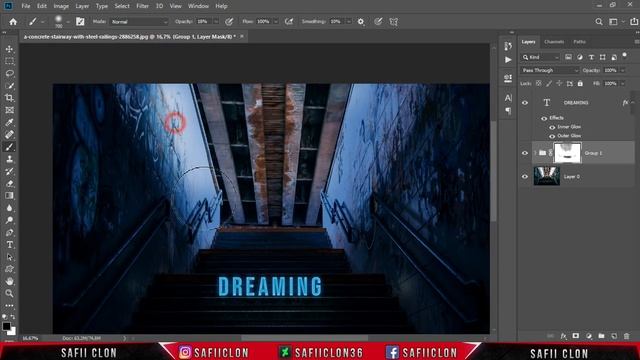
Task: Select the Group 1 layer mask thumbnail
Action: (x=567, y=153)
